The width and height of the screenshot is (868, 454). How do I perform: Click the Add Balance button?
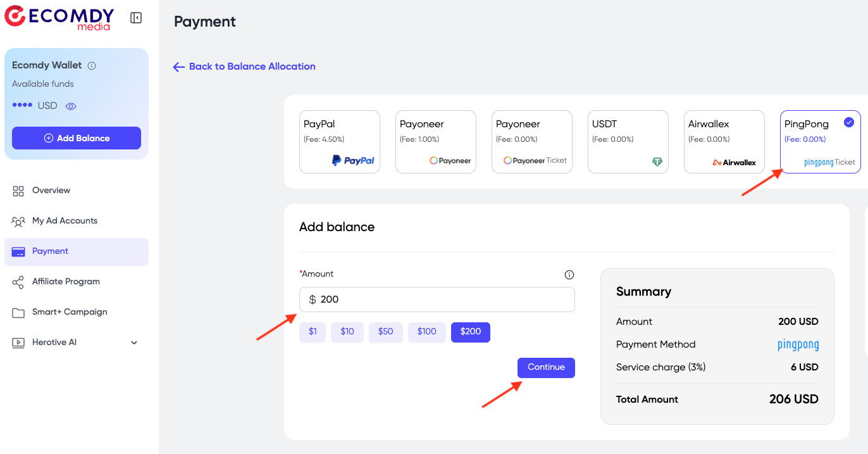click(x=77, y=138)
